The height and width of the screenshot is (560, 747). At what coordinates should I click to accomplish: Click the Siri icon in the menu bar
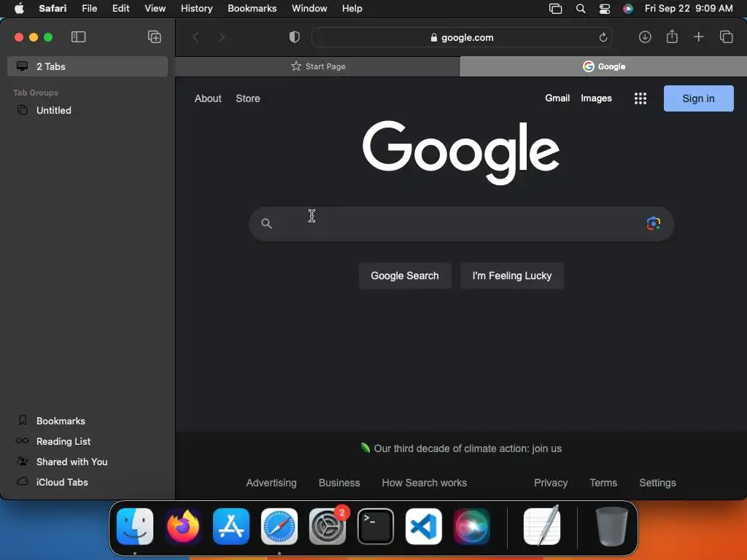pyautogui.click(x=628, y=9)
